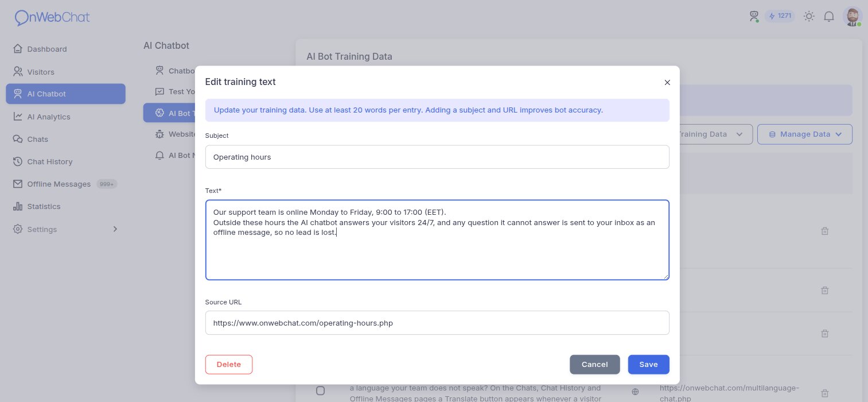Screen dimensions: 868x402
Task: Expand the Settings chevron arrow
Action: [115, 229]
